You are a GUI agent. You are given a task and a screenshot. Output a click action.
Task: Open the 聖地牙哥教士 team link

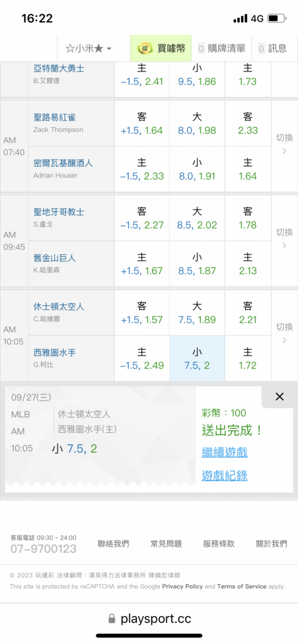(59, 212)
